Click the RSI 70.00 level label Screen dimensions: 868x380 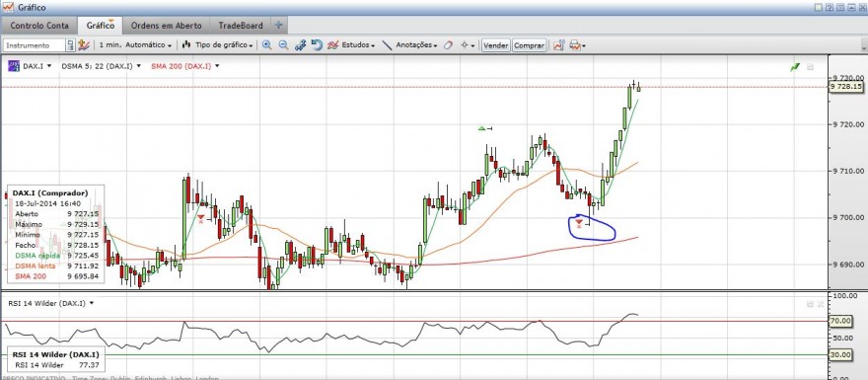point(839,321)
